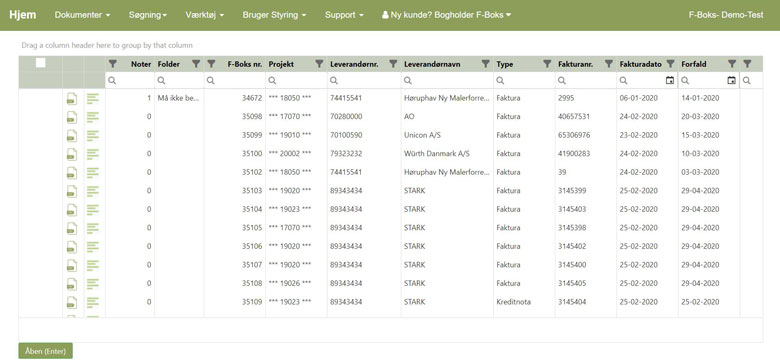
Task: Open the Fakturadato calendar picker icon
Action: point(670,81)
